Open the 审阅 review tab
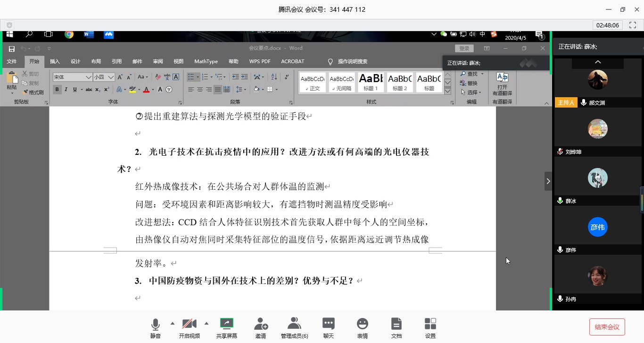The image size is (644, 343). [x=158, y=61]
